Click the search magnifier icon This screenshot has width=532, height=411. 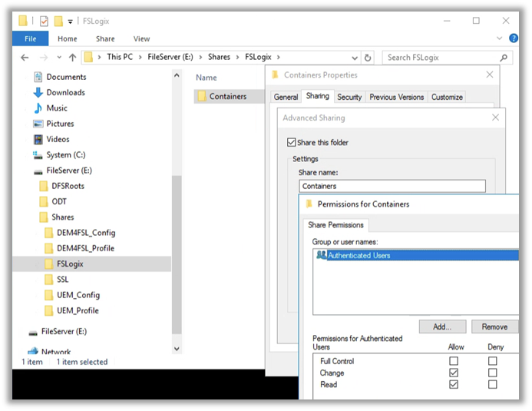504,57
